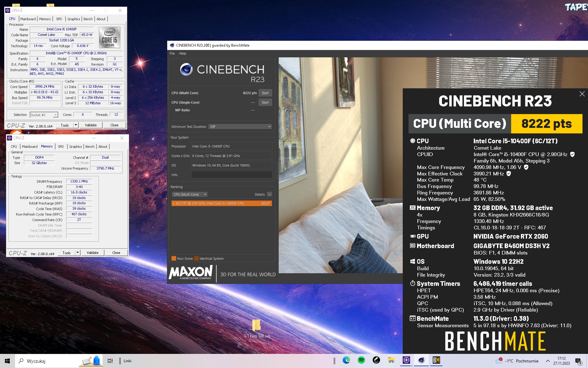
Task: Expand Minimum Test Duration dropdown
Action: [240, 127]
